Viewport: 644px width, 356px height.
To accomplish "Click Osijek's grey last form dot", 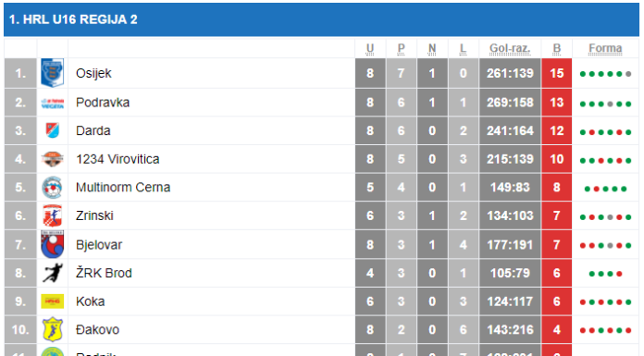I will pyautogui.click(x=628, y=74).
